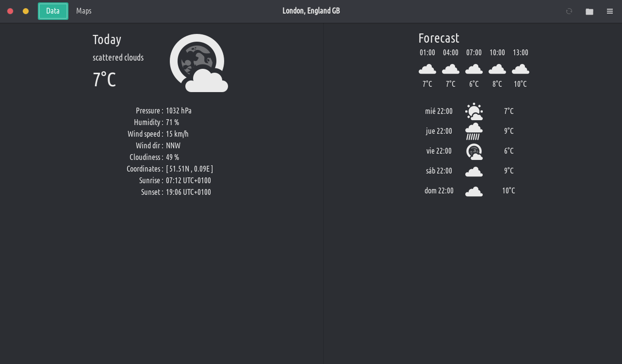Minimize the window with the yellow button
Image resolution: width=622 pixels, height=364 pixels.
[26, 11]
